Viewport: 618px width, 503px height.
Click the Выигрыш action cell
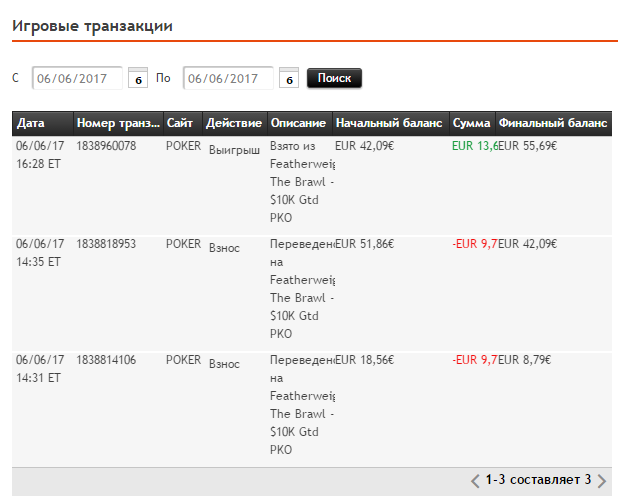(x=234, y=150)
